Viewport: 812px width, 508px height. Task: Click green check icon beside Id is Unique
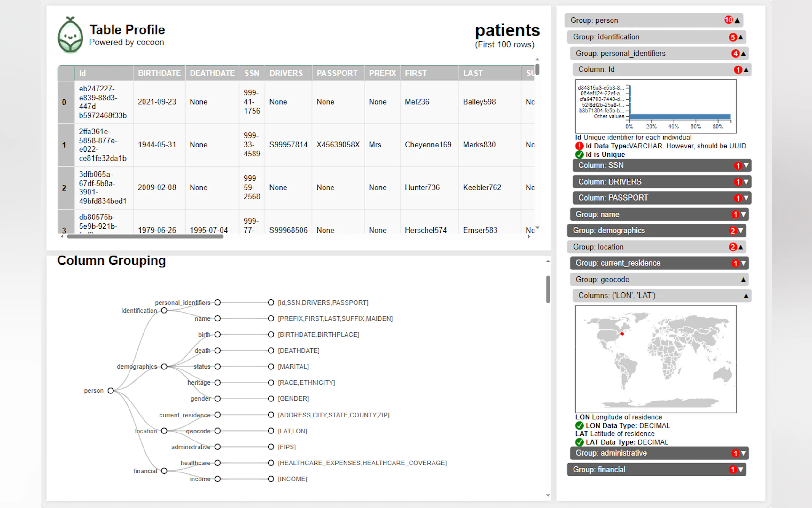click(x=579, y=155)
